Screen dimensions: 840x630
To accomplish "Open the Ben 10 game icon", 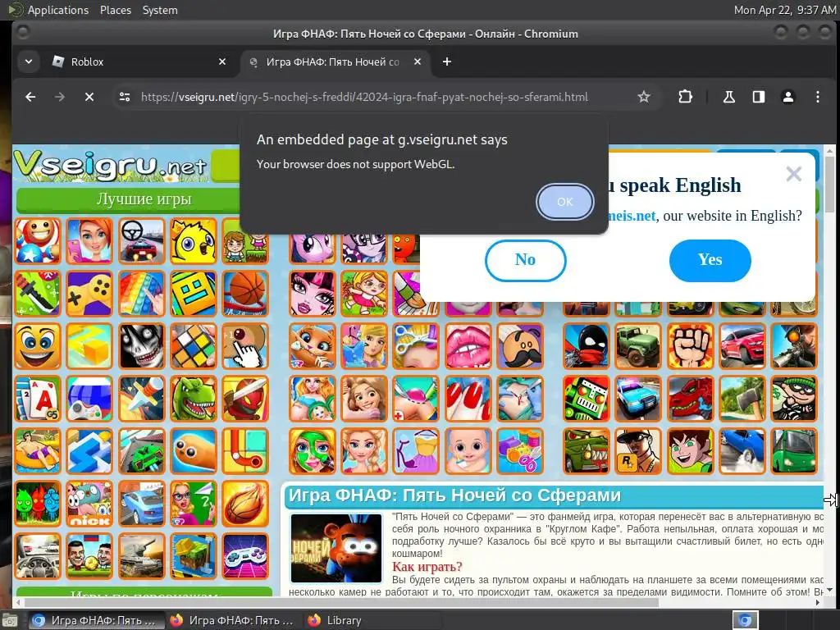I will tap(690, 451).
